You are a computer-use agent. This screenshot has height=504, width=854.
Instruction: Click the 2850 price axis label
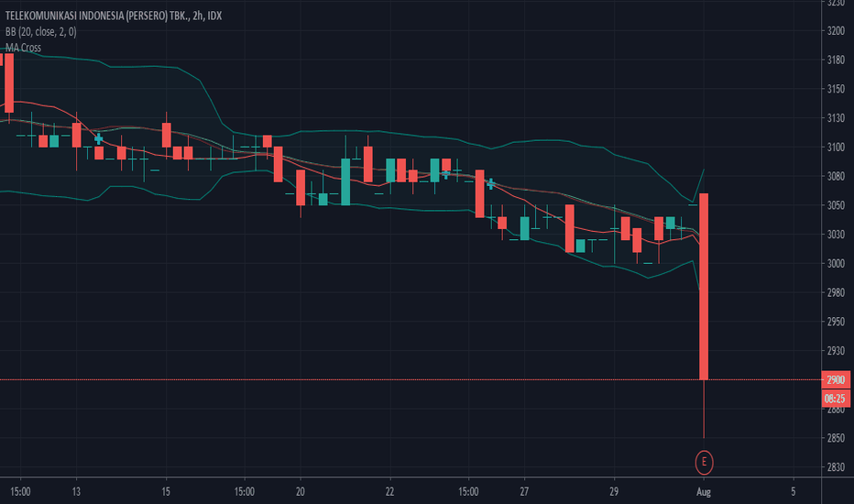(836, 438)
